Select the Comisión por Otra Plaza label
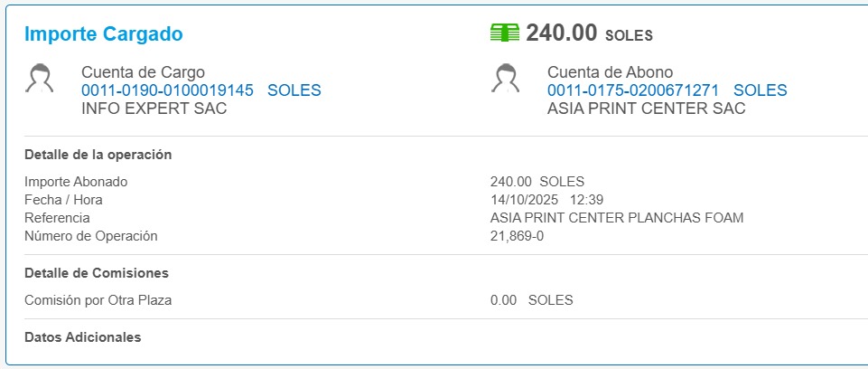This screenshot has width=868, height=369. point(98,300)
